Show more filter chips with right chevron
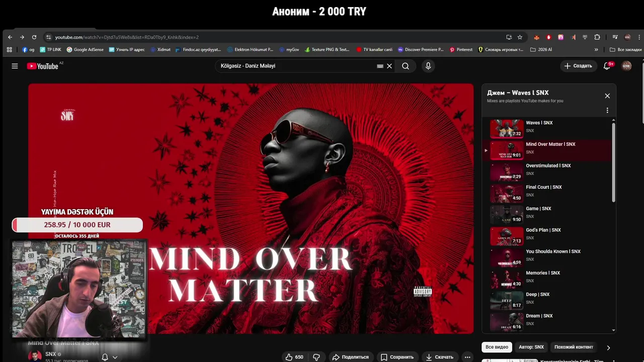This screenshot has width=644, height=362. pyautogui.click(x=608, y=347)
